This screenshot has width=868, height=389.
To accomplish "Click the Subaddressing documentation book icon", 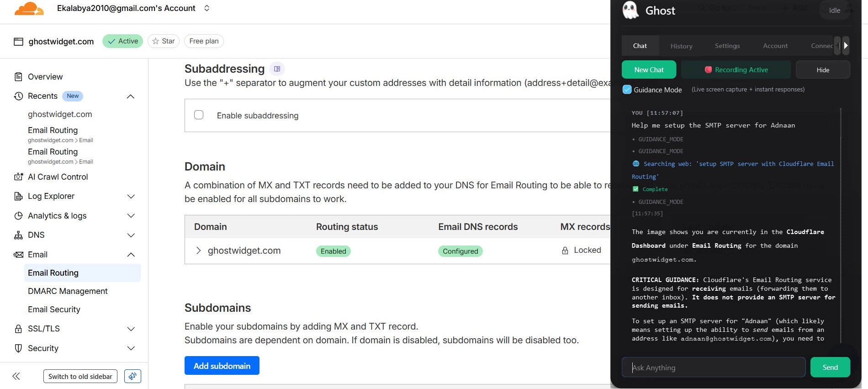I will (277, 69).
